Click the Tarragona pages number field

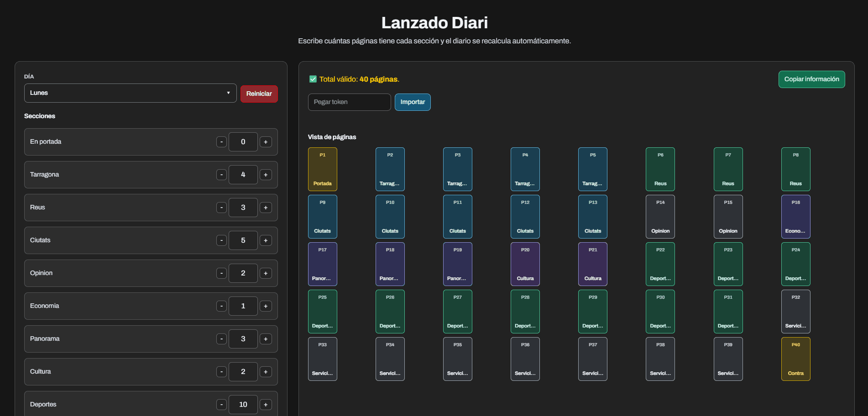(243, 175)
